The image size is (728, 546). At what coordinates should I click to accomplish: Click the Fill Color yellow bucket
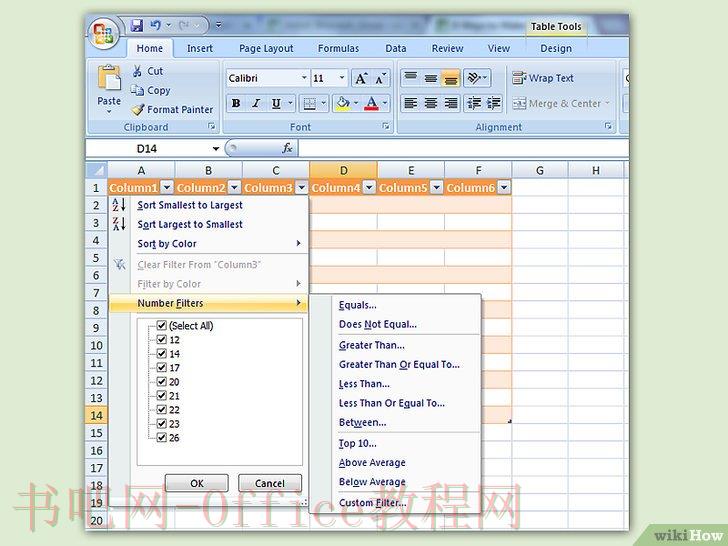click(x=343, y=103)
